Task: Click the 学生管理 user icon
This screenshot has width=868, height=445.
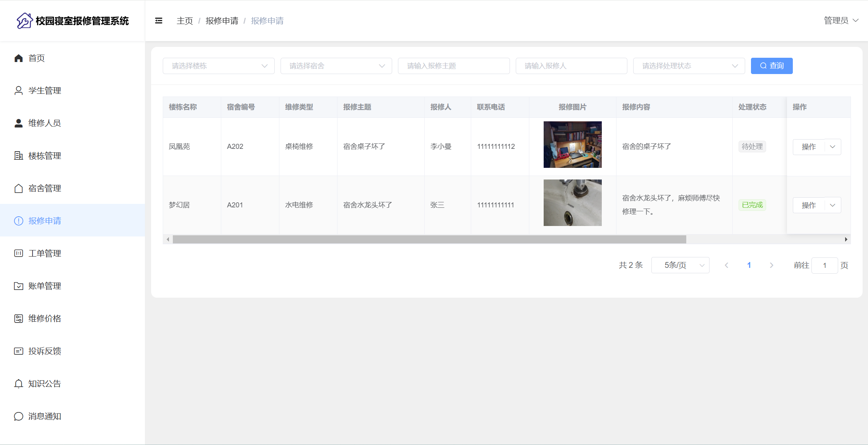Action: [x=19, y=91]
